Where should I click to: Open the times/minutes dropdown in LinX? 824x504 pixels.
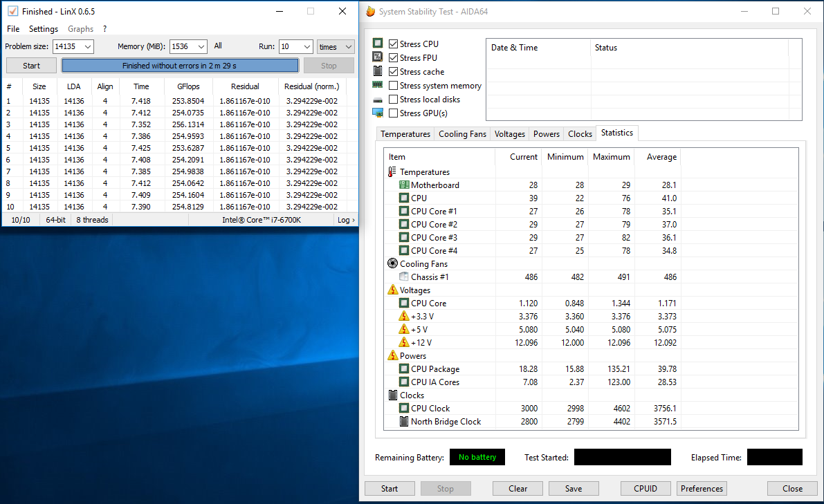(336, 47)
